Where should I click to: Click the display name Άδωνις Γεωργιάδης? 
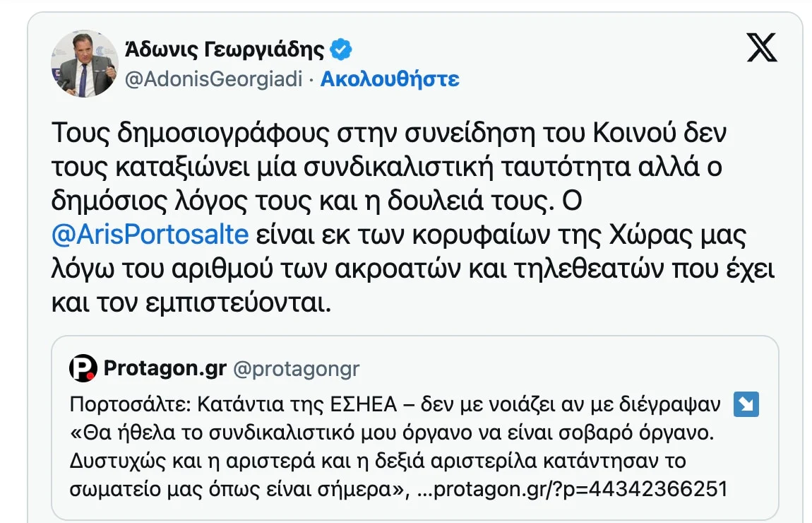[225, 50]
